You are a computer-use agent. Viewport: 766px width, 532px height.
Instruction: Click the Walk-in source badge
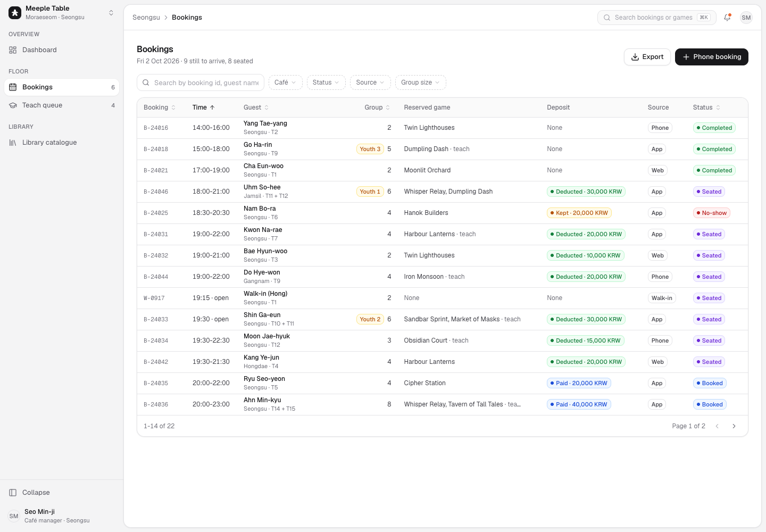pos(662,298)
